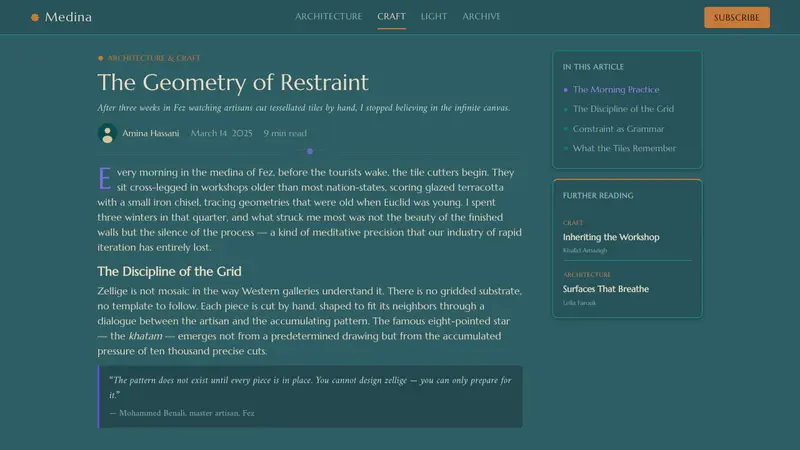Open the Light nav tab
This screenshot has width=800, height=450.
coord(434,16)
